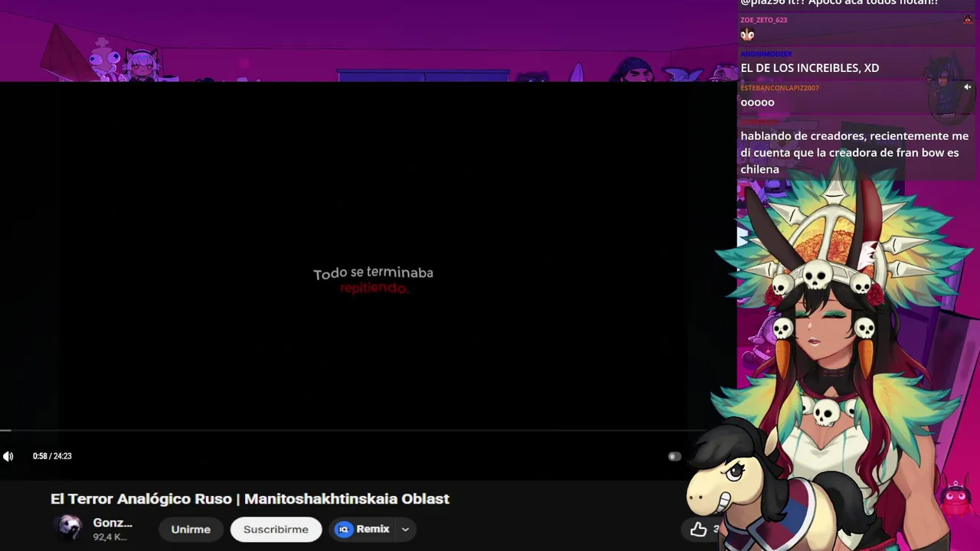Click the muted speaker icon in chat overlay
The image size is (980, 551).
967,87
